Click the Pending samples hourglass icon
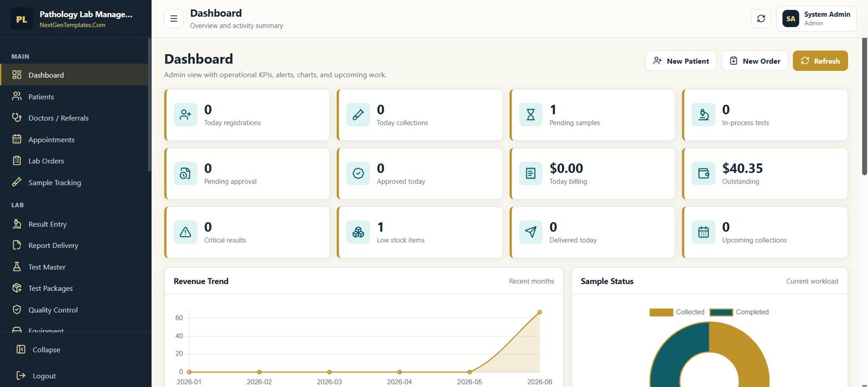 coord(531,115)
